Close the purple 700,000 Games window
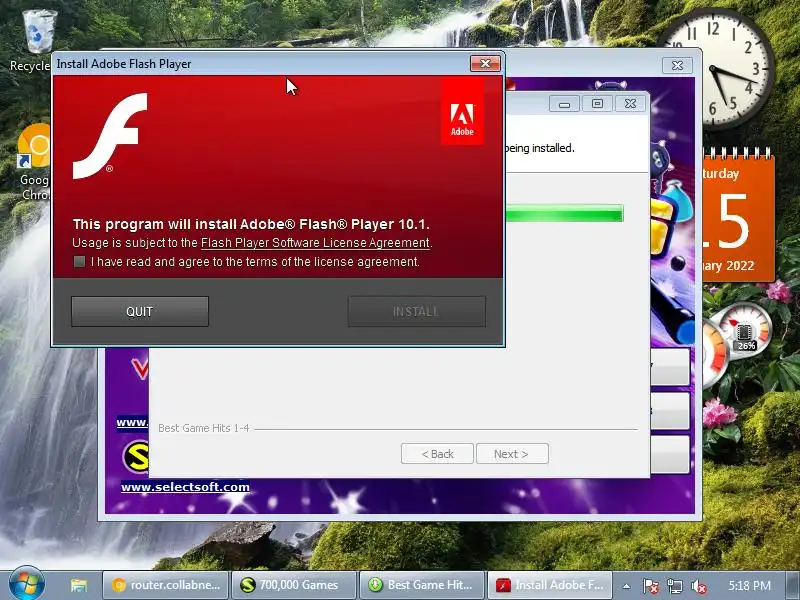Screen dimensions: 800x600 (x=677, y=65)
